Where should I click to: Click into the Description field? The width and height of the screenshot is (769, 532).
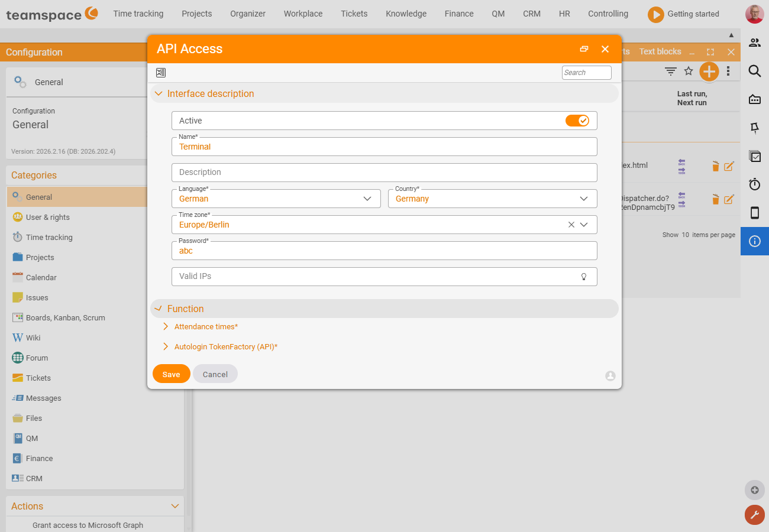(384, 173)
